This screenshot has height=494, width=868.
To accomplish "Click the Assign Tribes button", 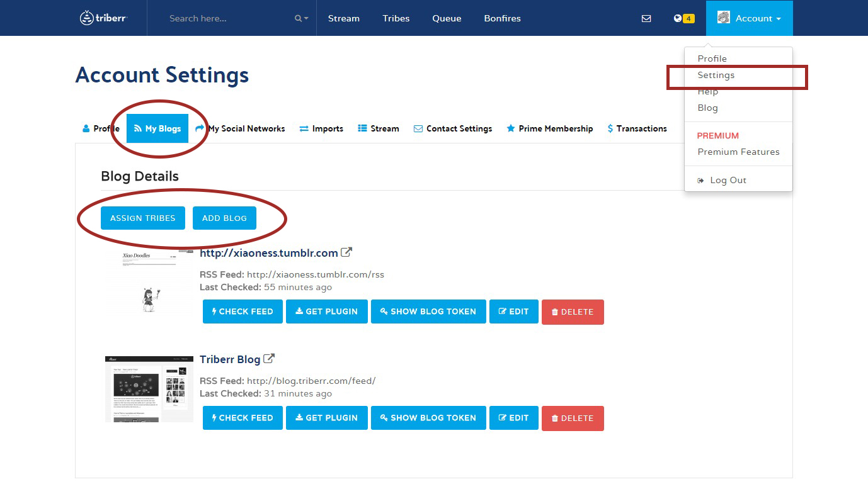I will tap(143, 218).
